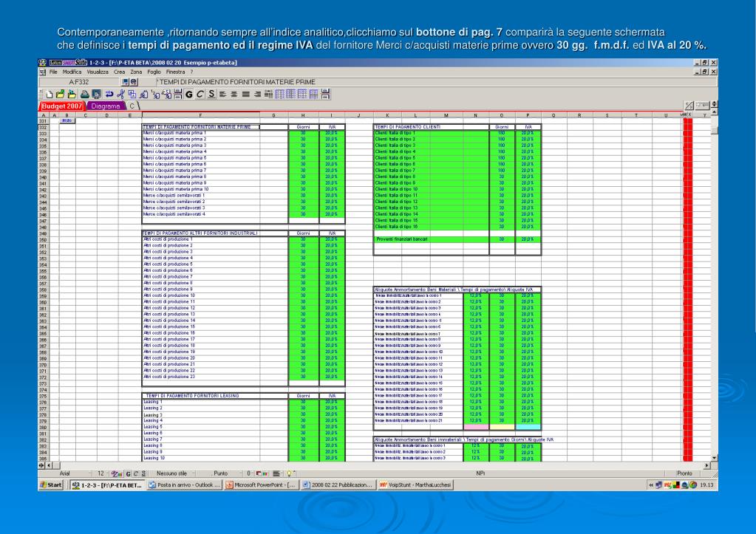Open the Modifica menu
The width and height of the screenshot is (756, 534).
coord(72,72)
